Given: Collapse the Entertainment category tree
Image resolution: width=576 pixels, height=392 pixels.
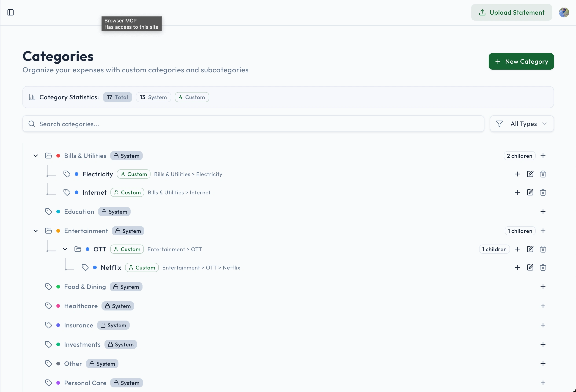Looking at the screenshot, I should (36, 231).
